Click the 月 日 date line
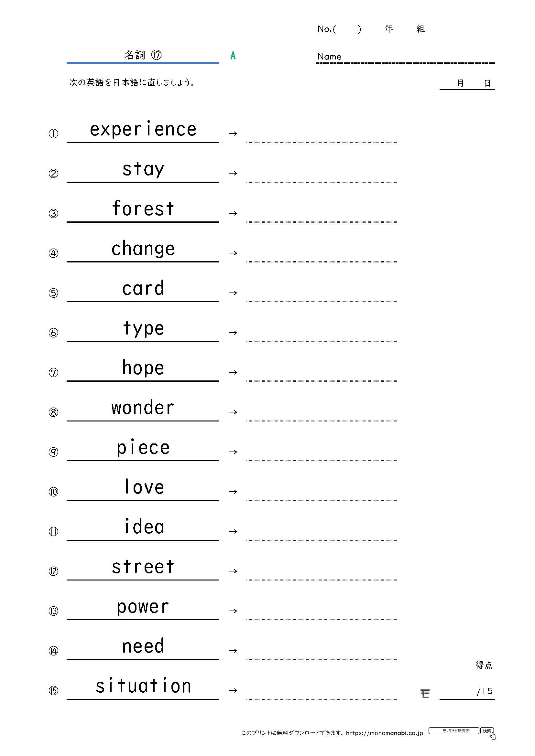This screenshot has width=535, height=756. click(x=467, y=84)
